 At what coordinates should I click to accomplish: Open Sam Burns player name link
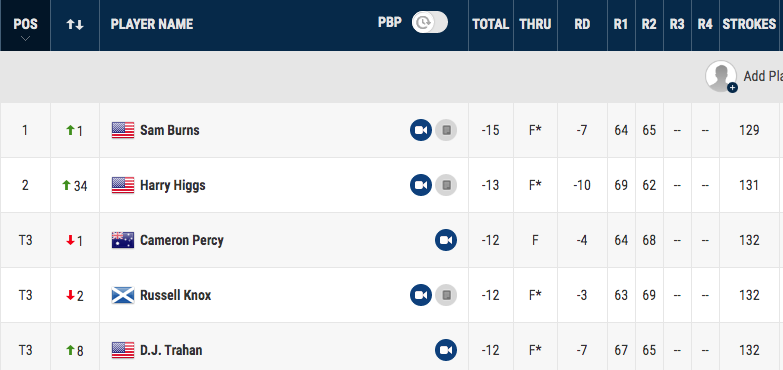point(170,130)
